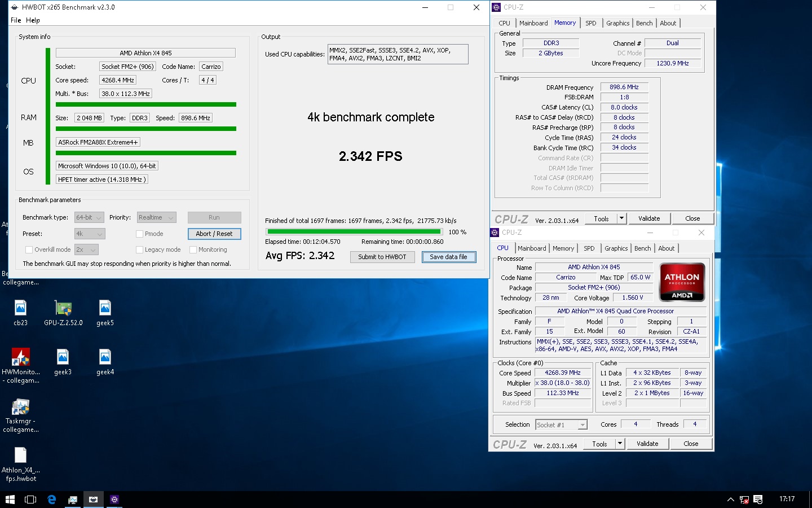Toggle the Monitoring checkbox

[x=193, y=249]
